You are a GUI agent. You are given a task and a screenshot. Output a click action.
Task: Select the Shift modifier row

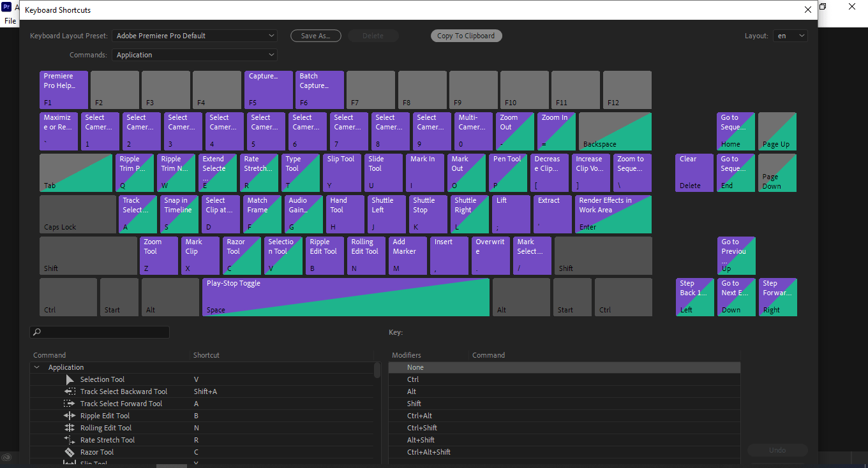pyautogui.click(x=564, y=404)
